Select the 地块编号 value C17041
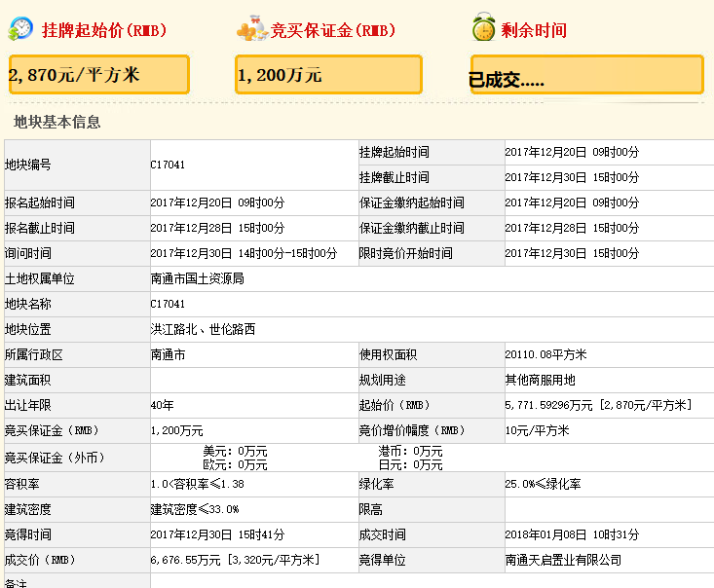Viewport: 714px width, 588px height. 168,165
